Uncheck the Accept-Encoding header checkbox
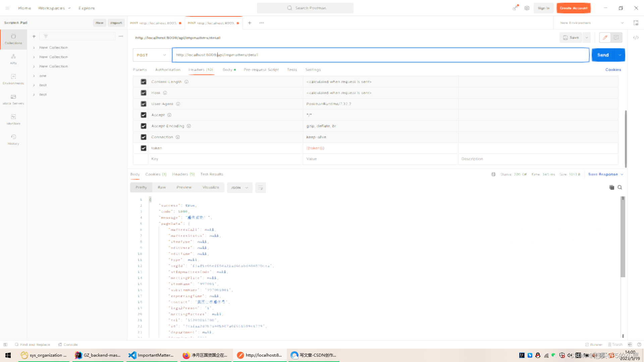 coord(144,126)
